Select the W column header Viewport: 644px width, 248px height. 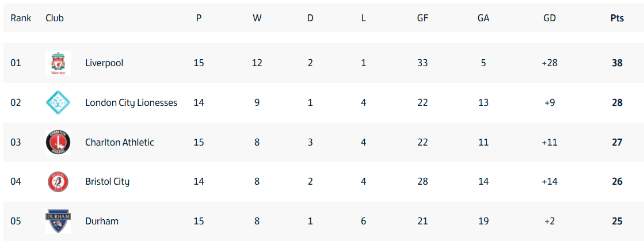[257, 18]
